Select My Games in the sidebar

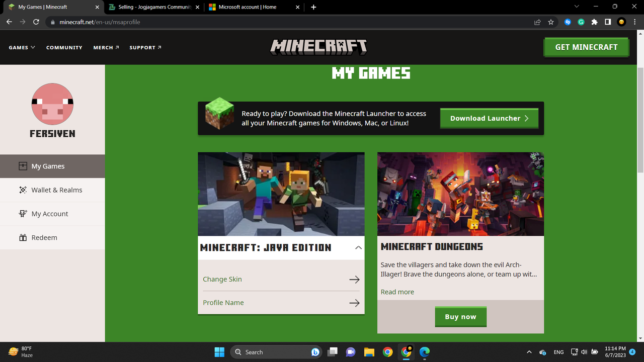tap(52, 166)
